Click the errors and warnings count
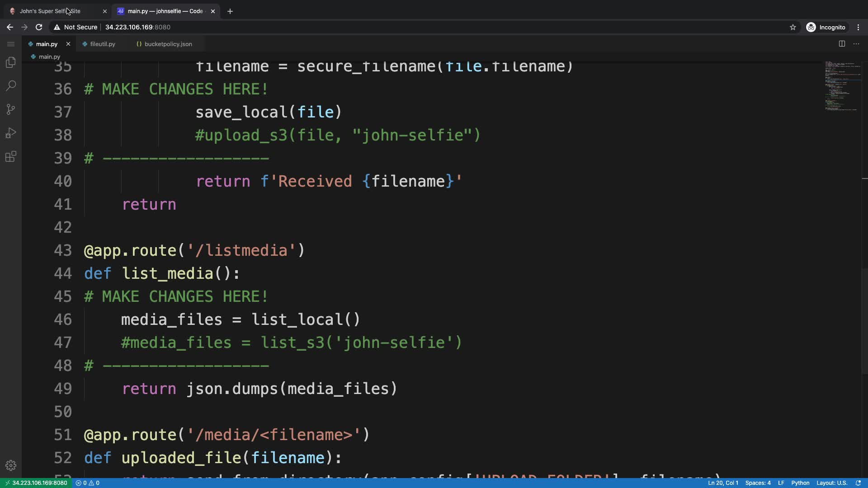This screenshot has width=868, height=488. tap(88, 483)
